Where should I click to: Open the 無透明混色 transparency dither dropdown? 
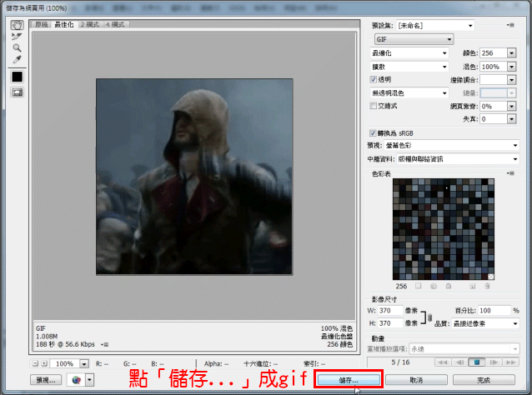409,92
